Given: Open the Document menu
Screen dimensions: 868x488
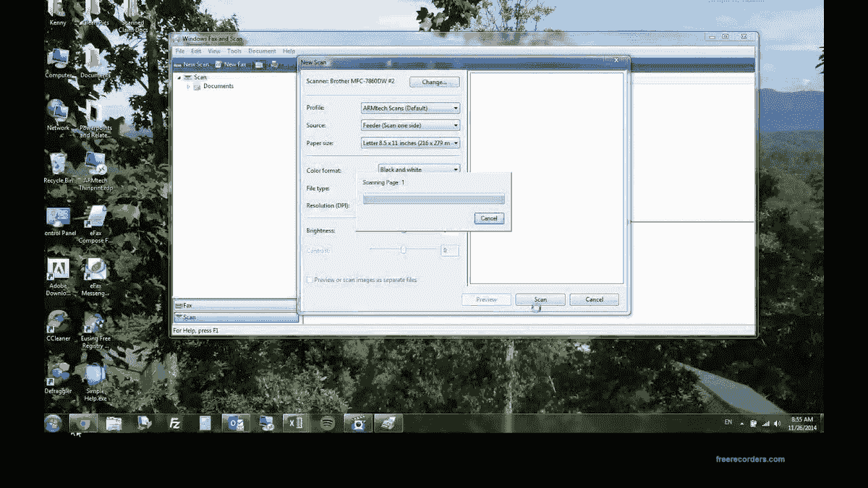Looking at the screenshot, I should (x=262, y=51).
